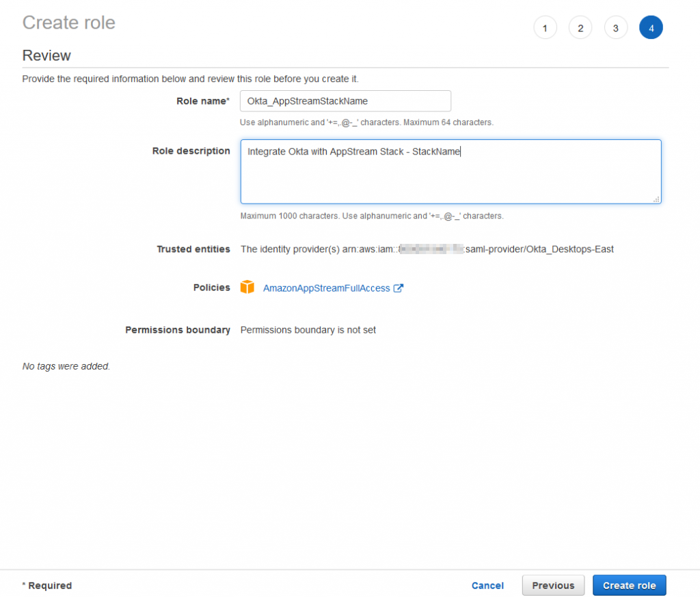Go to wizard step 2
Viewport: 700px width, 597px height.
pyautogui.click(x=580, y=27)
